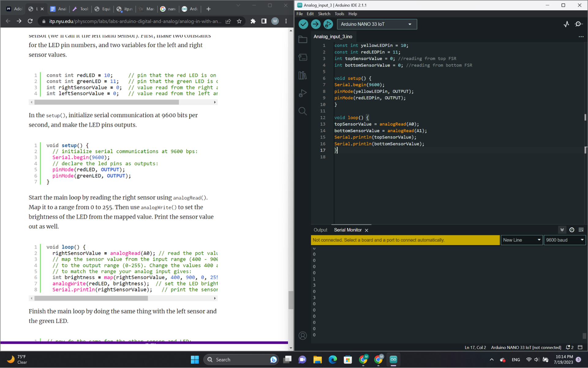Clear the Serial Monitor output
The image size is (588, 368).
pos(581,230)
